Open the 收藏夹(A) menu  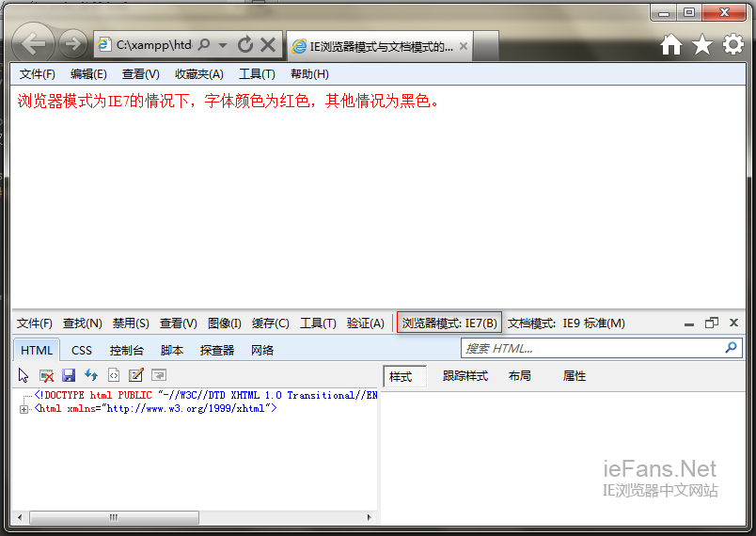198,73
